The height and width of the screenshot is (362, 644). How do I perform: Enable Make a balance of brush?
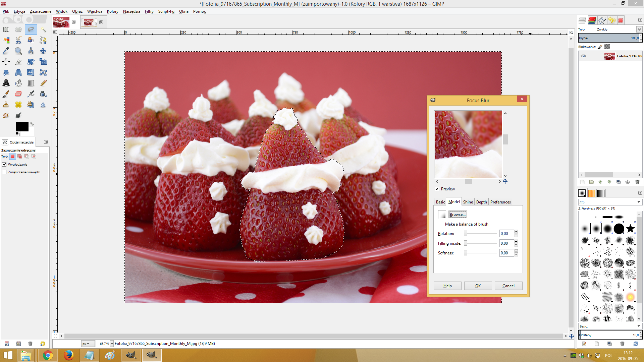(x=441, y=224)
